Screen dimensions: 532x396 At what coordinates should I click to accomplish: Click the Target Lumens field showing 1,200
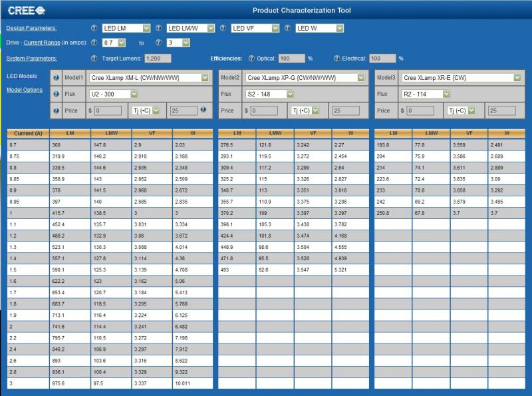coord(158,59)
